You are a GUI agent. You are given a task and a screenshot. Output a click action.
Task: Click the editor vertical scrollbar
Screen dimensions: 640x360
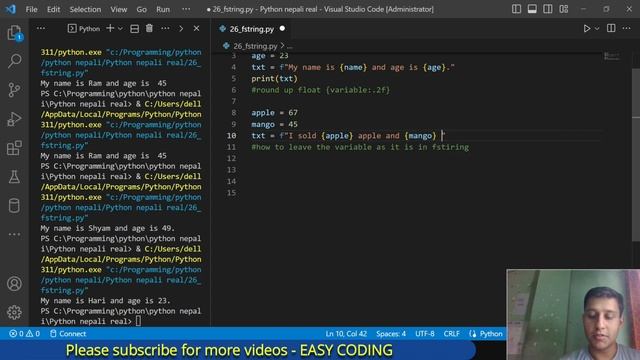[x=636, y=155]
